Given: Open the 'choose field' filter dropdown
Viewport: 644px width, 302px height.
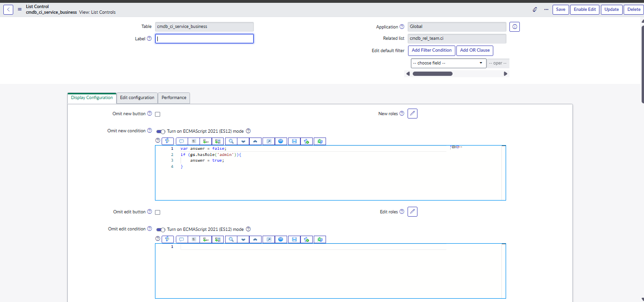Looking at the screenshot, I should click(x=448, y=63).
